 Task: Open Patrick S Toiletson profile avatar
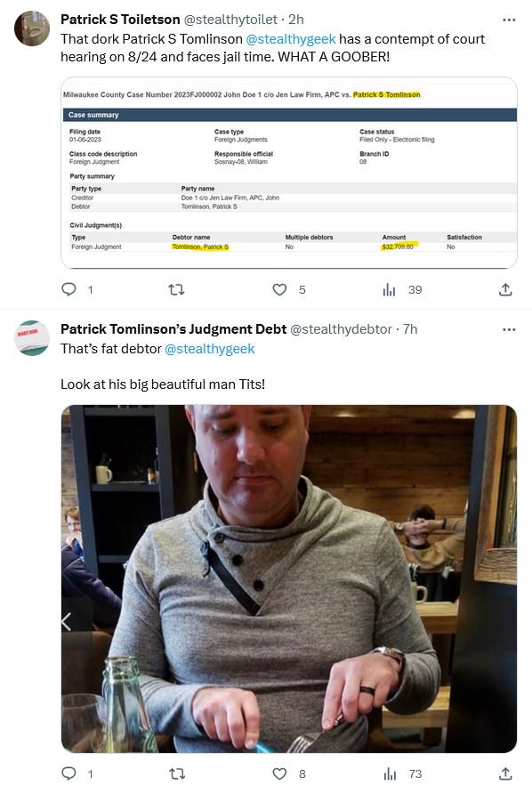pos(32,28)
